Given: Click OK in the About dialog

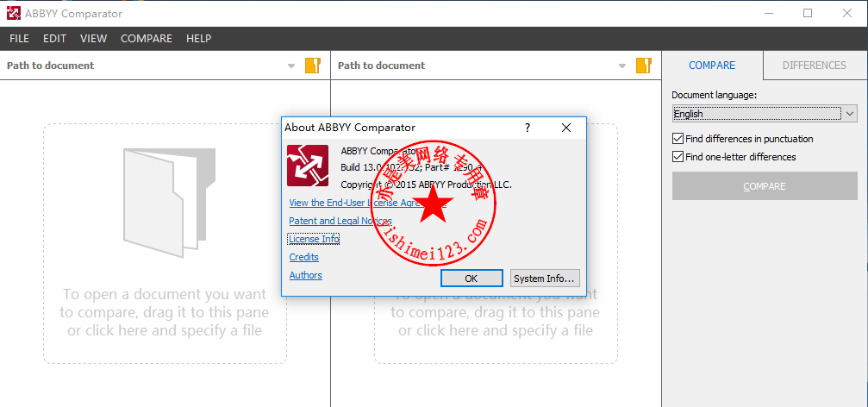Looking at the screenshot, I should (471, 278).
